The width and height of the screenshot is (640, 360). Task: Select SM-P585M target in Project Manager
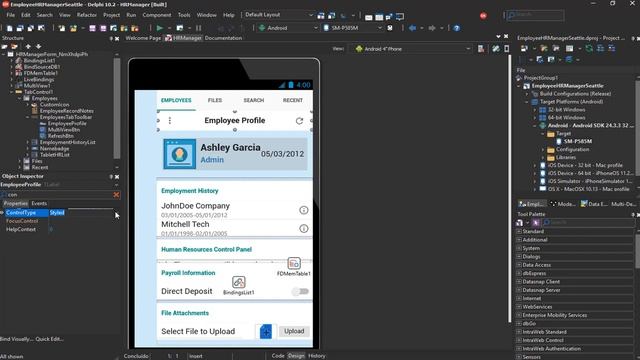578,142
